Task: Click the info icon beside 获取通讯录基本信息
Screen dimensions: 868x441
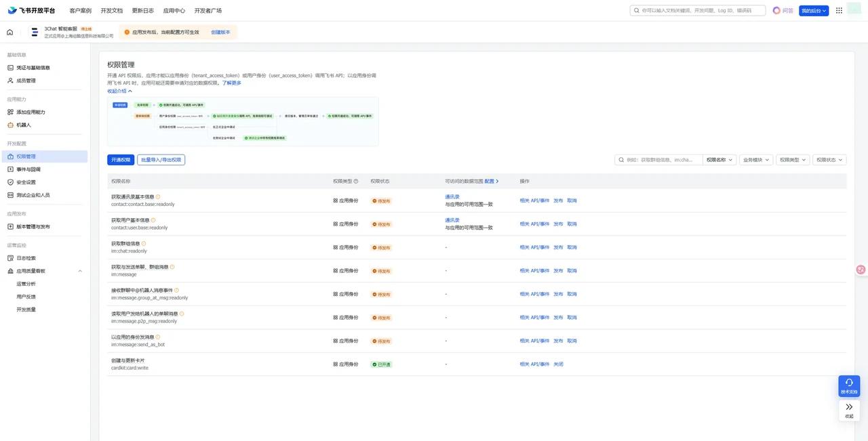Action: click(158, 196)
